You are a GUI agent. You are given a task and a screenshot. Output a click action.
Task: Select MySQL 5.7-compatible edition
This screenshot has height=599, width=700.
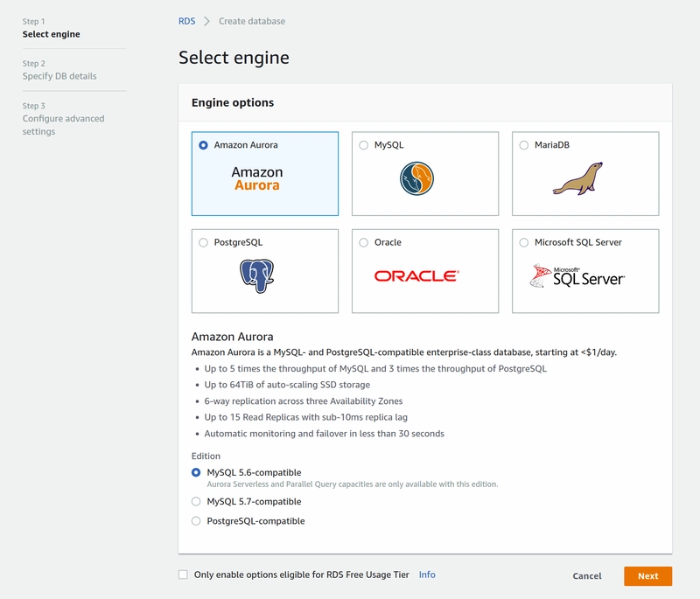coord(196,502)
